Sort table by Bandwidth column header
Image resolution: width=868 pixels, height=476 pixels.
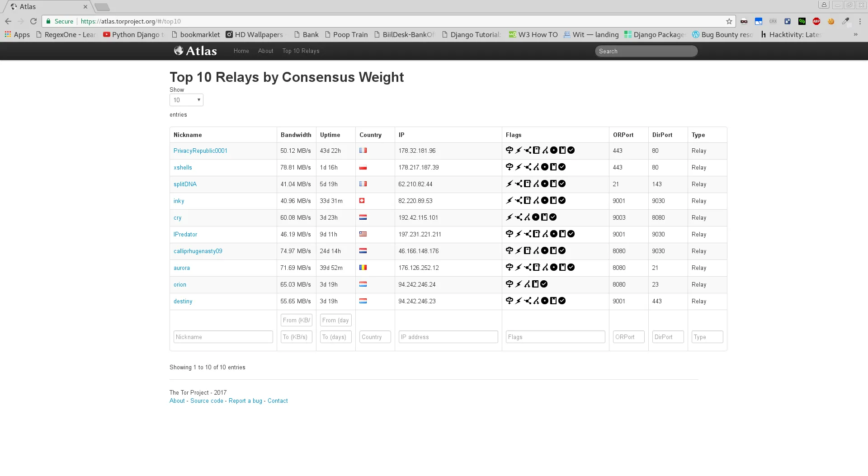click(296, 135)
